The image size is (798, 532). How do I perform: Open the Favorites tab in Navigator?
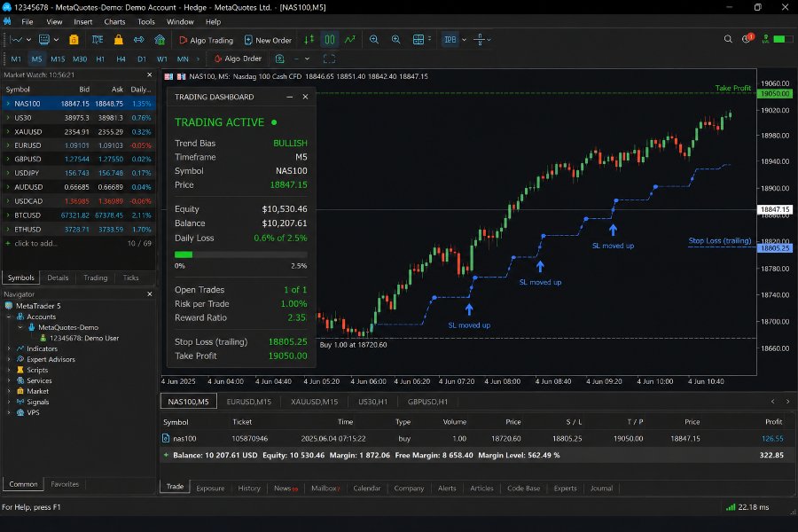pyautogui.click(x=65, y=484)
